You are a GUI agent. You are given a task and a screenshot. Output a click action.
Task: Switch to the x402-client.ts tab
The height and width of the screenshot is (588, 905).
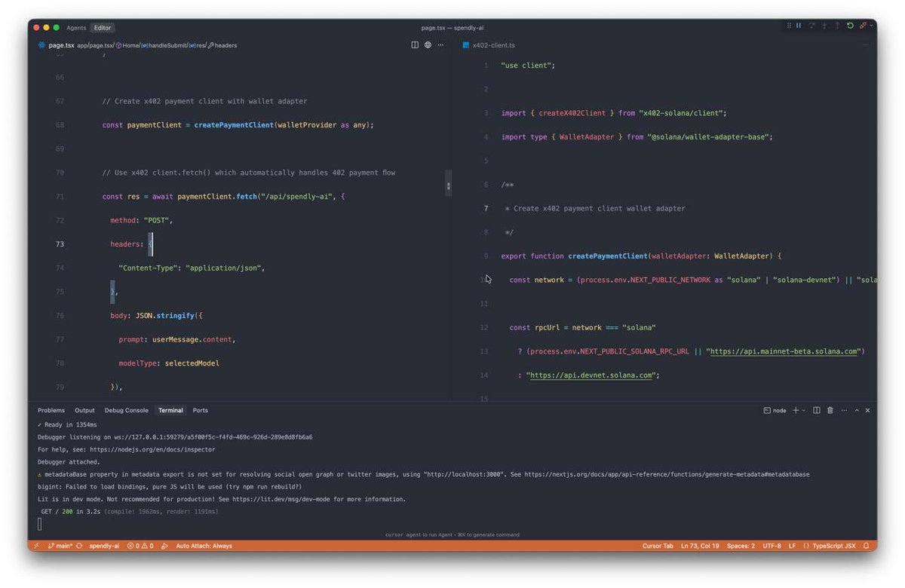pos(494,44)
